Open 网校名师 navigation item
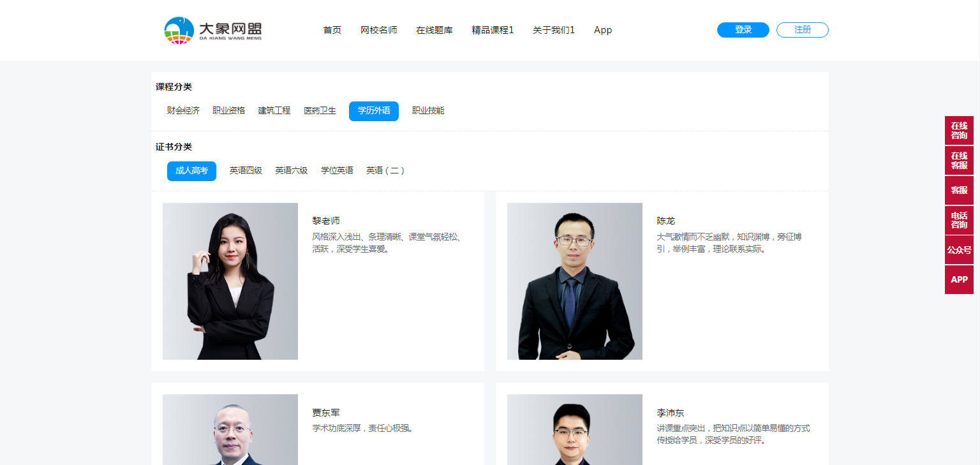The height and width of the screenshot is (465, 980). tap(379, 30)
